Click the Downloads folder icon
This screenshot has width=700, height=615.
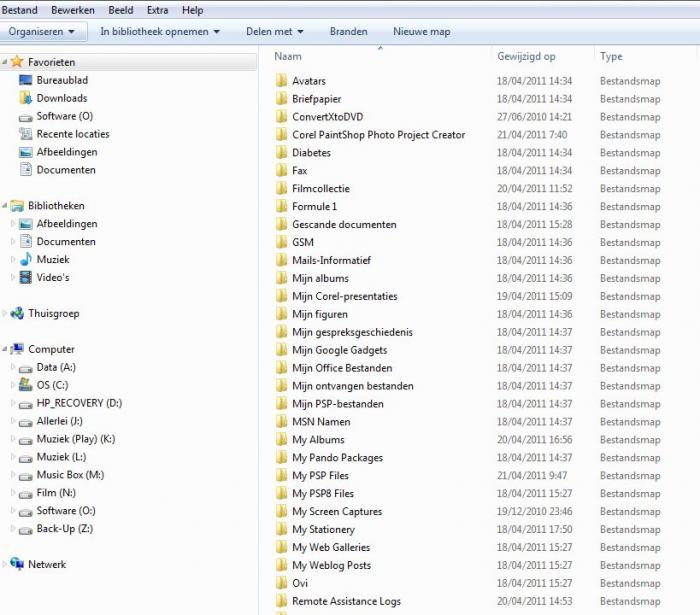25,98
